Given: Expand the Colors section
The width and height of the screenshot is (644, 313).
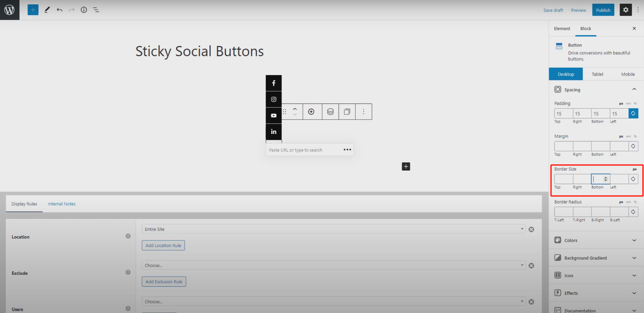Looking at the screenshot, I should pyautogui.click(x=595, y=240).
